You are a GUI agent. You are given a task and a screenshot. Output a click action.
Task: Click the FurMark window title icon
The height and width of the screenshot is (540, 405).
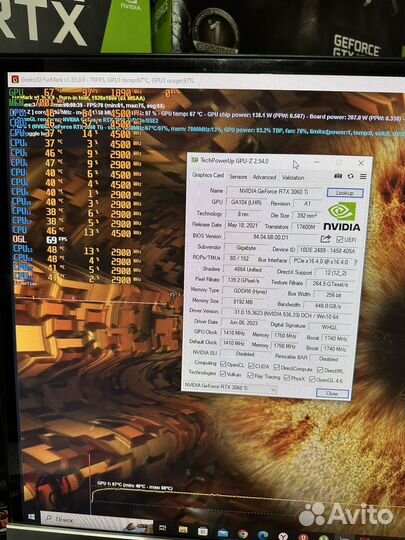pyautogui.click(x=15, y=80)
